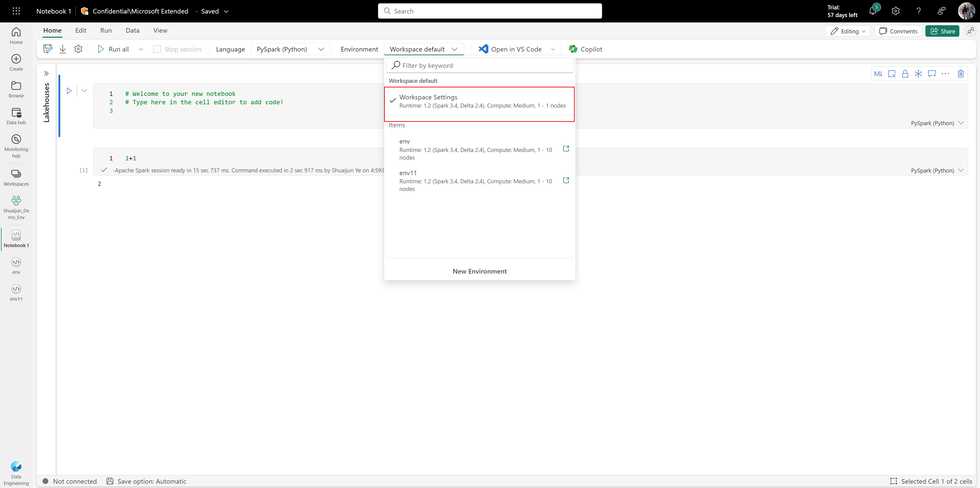Click the Notifications bell icon
Screen dimensions: 980x488
873,11
